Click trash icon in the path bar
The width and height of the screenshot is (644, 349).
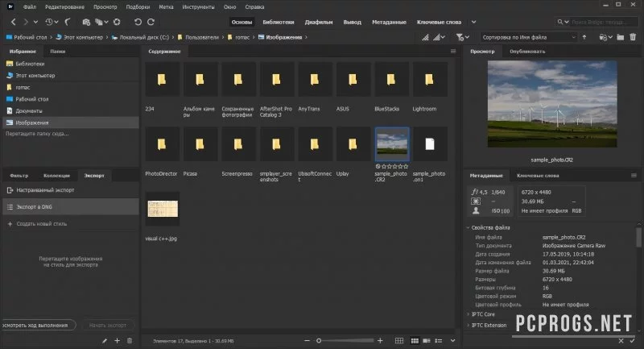tap(633, 37)
